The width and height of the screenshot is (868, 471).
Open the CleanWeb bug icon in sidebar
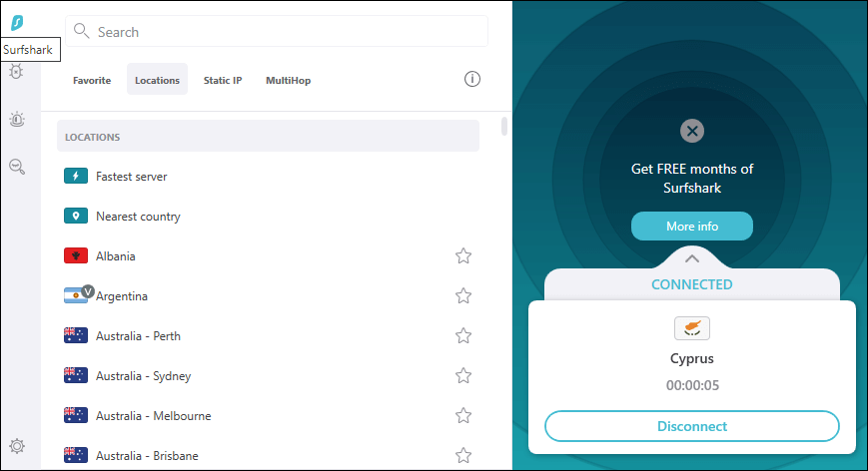click(x=16, y=71)
